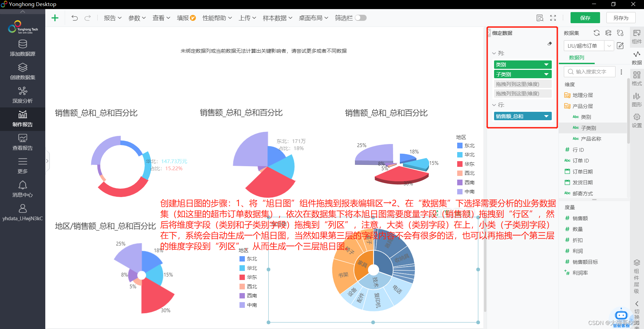Image resolution: width=644 pixels, height=329 pixels.
Task: Open the 更多 menu in the sidebar
Action: point(22,166)
